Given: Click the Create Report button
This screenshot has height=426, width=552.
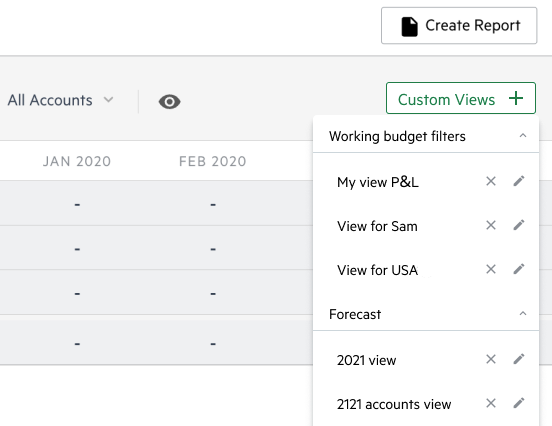Looking at the screenshot, I should [x=459, y=26].
